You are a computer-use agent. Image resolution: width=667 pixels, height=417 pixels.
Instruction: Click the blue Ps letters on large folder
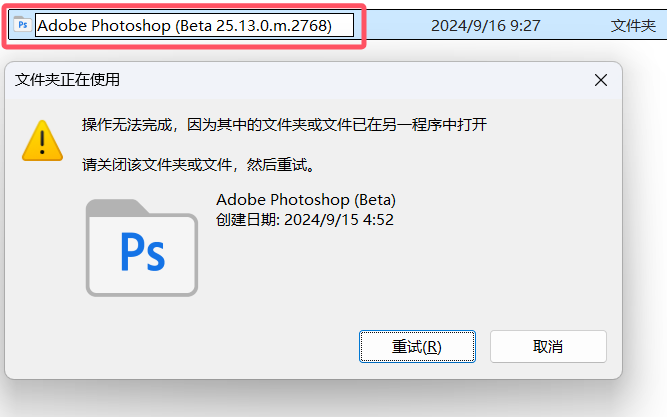click(143, 252)
